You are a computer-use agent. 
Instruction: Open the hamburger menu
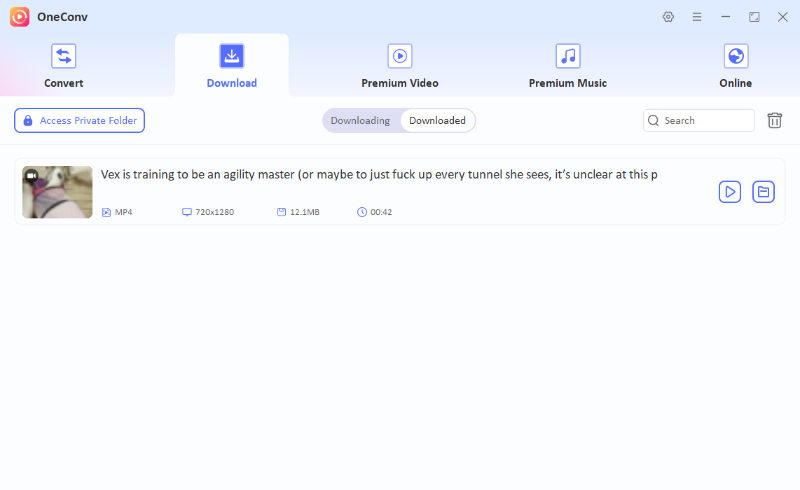(697, 17)
